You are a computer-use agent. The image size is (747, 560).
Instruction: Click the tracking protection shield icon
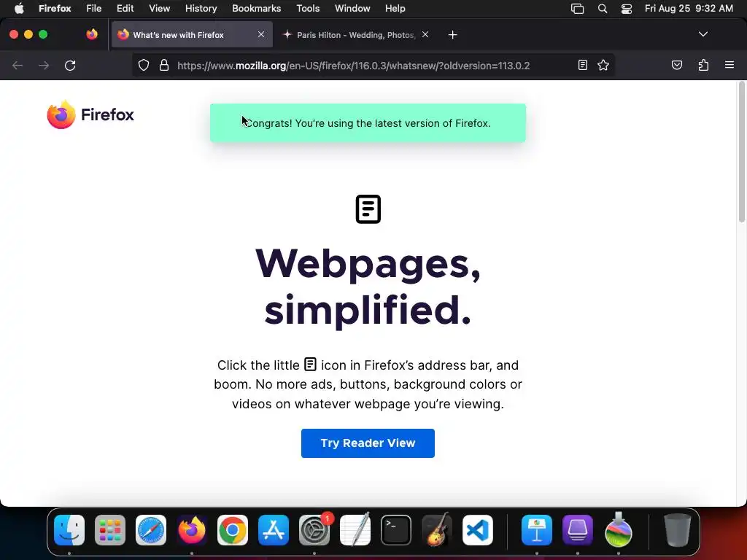click(x=144, y=65)
